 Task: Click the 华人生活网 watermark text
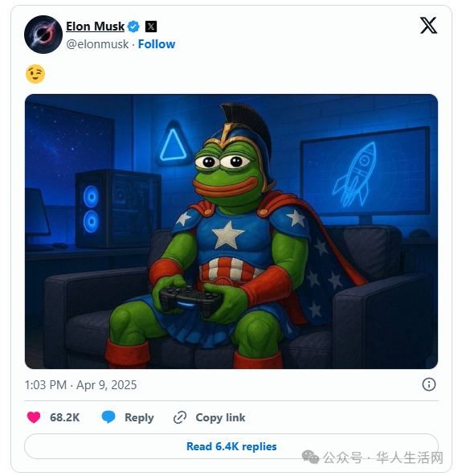pos(410,458)
